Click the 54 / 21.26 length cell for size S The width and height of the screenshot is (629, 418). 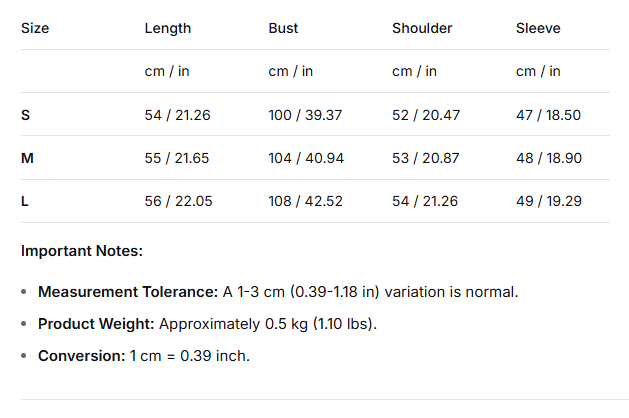tap(177, 115)
